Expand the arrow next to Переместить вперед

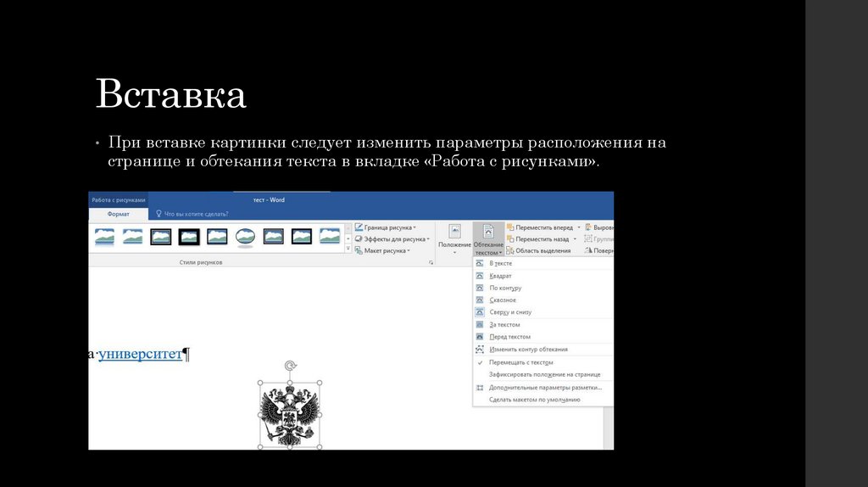579,227
